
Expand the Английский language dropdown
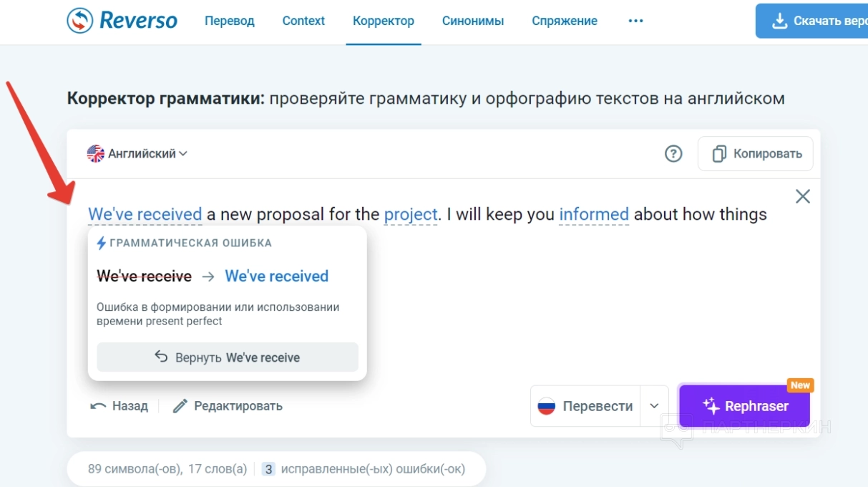(x=183, y=153)
